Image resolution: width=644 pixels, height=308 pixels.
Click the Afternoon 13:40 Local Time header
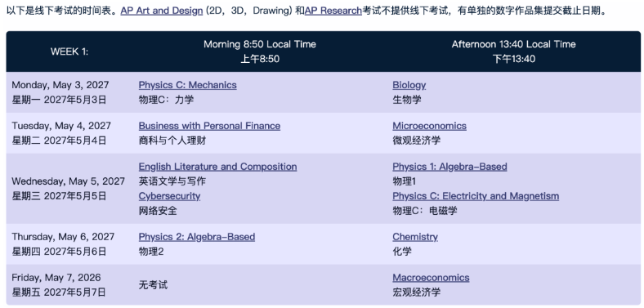tap(514, 44)
